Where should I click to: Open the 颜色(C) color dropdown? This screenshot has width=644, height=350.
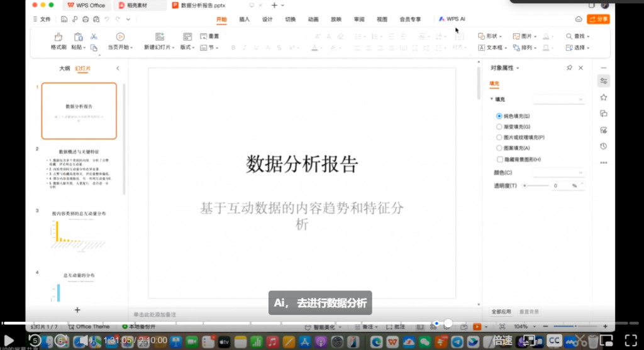point(559,172)
